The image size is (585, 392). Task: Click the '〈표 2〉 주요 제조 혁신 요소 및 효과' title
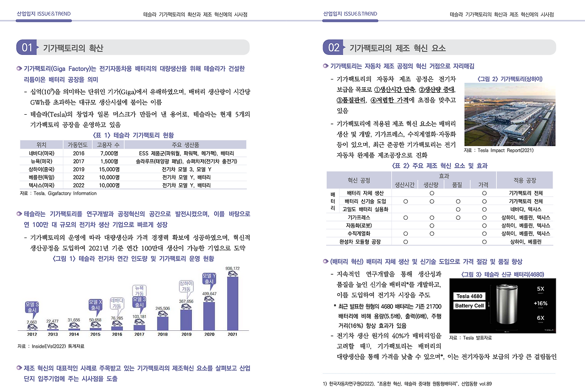[x=439, y=166]
